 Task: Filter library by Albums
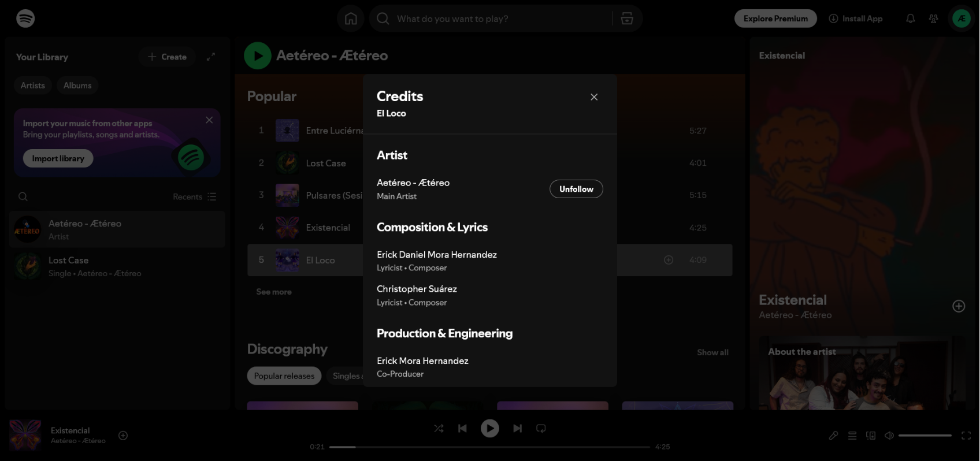coord(77,85)
